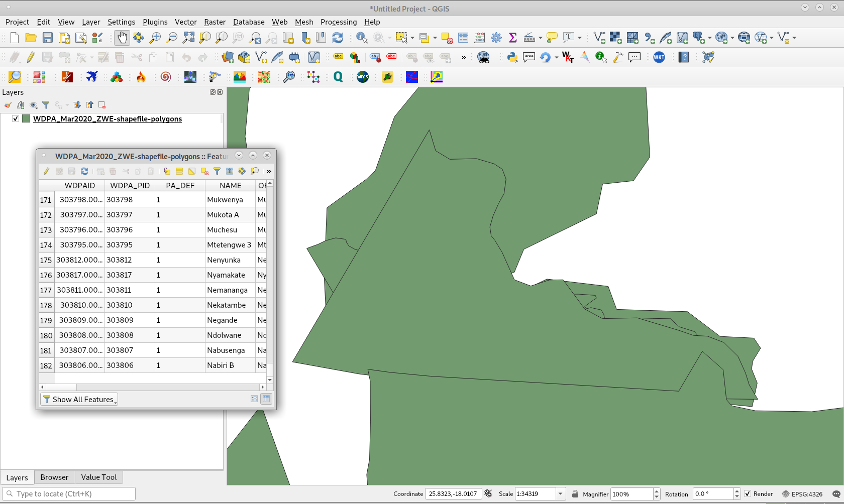
Task: Open the Raster menu
Action: [x=215, y=22]
